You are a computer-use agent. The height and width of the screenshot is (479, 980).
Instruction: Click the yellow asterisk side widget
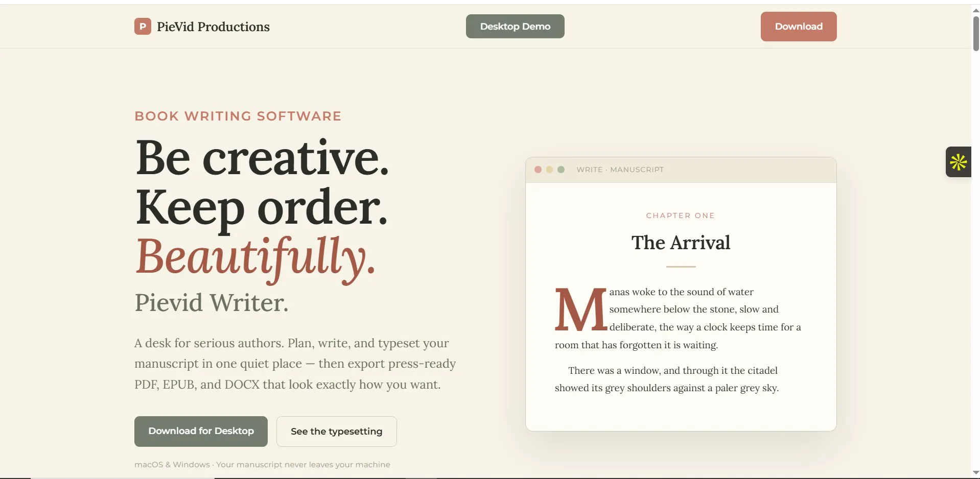click(x=959, y=162)
